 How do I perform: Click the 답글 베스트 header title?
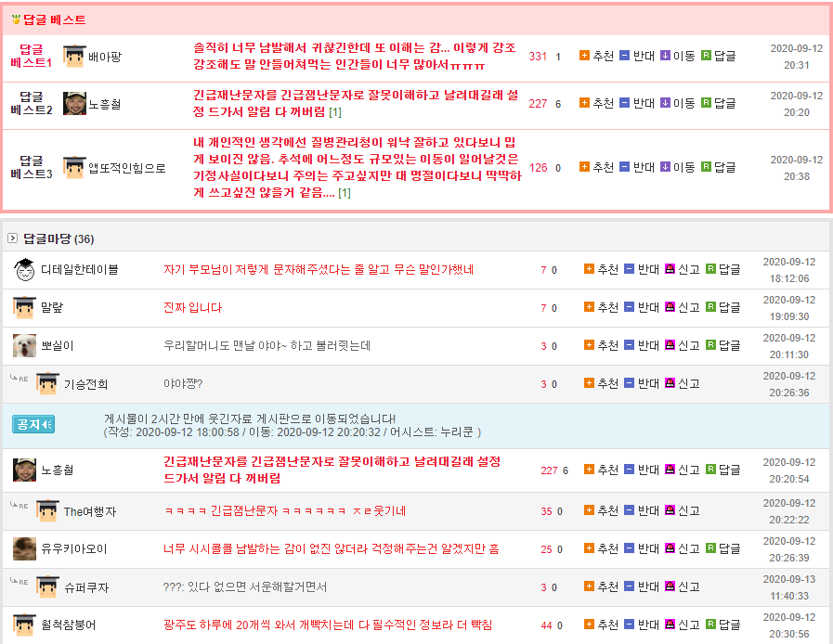click(54, 19)
